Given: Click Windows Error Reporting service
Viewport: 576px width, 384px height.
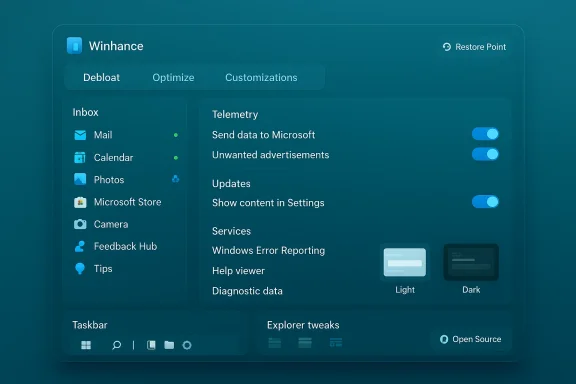Looking at the screenshot, I should 269,251.
